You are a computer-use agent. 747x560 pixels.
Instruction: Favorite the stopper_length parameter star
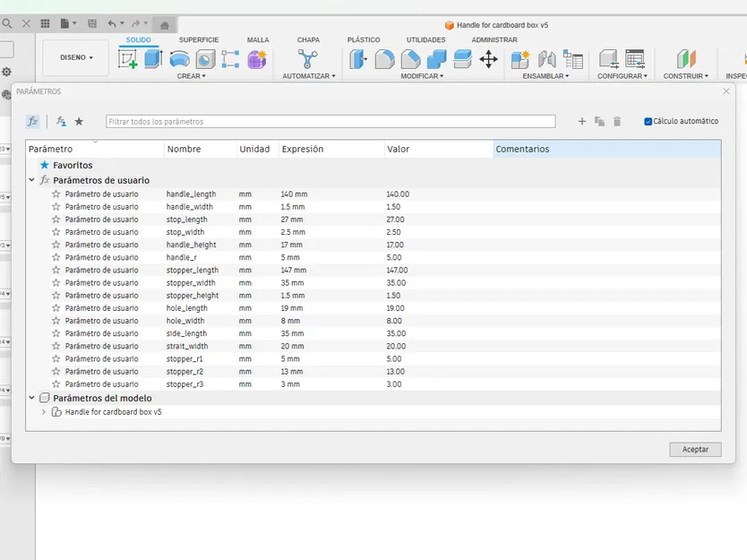pyautogui.click(x=56, y=271)
